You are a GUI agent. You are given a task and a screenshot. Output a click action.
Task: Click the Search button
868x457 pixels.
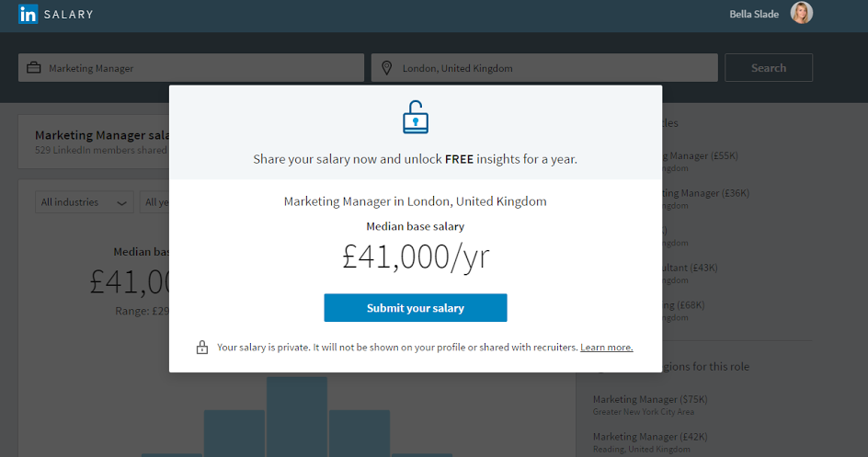click(769, 67)
